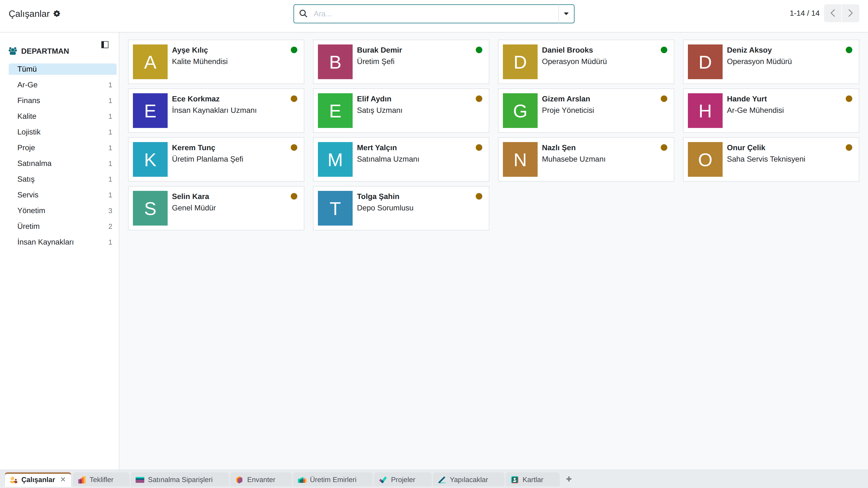Filter by Üretim department
The height and width of the screenshot is (488, 868).
pos(63,226)
